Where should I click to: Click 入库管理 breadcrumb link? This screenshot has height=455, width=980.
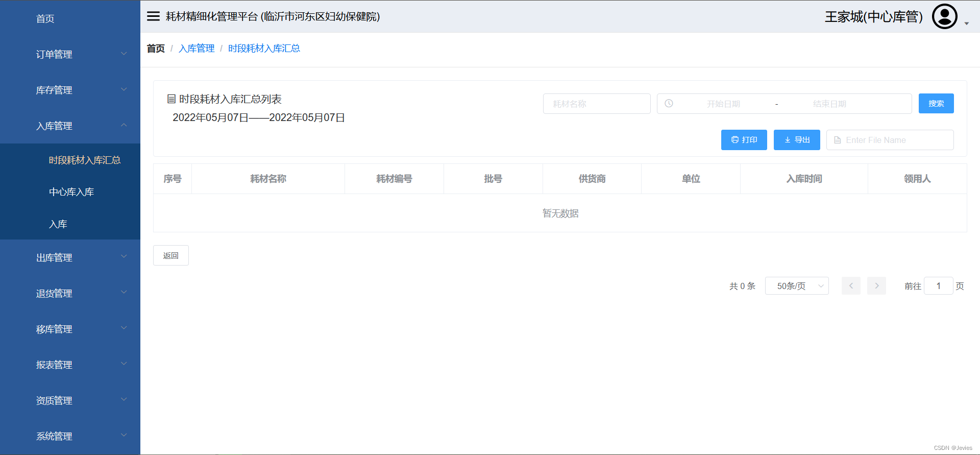(x=197, y=49)
